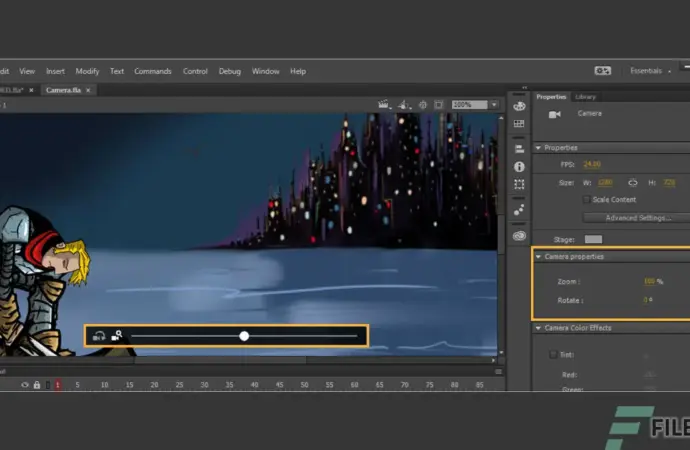
Task: Toggle the Clip Content Outside Stage icon
Action: tap(438, 105)
